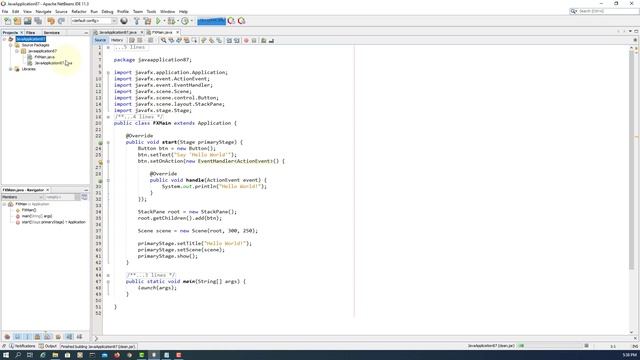The image size is (640, 360).
Task: Click the editor vertical scrollbar
Action: coord(631,159)
